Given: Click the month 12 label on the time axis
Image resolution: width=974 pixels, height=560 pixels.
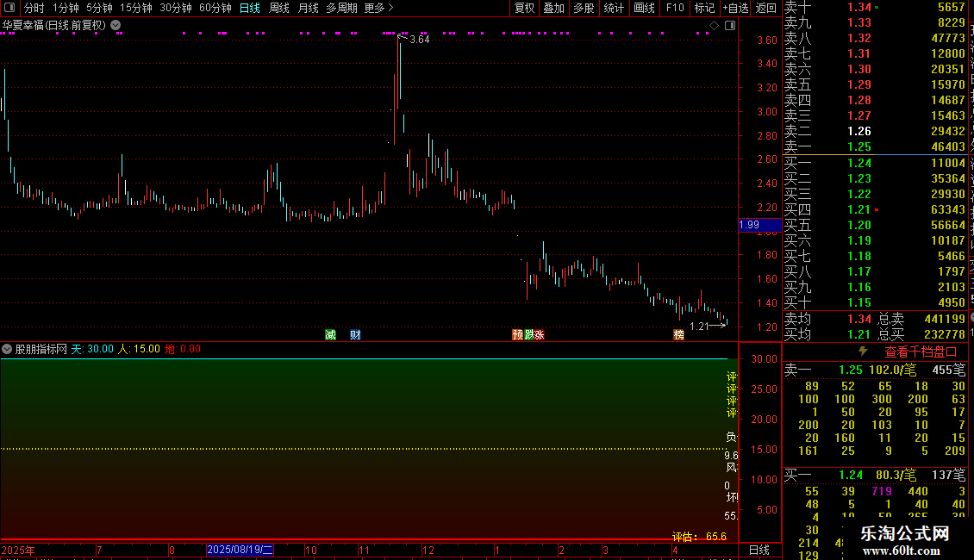Looking at the screenshot, I should pos(428,550).
